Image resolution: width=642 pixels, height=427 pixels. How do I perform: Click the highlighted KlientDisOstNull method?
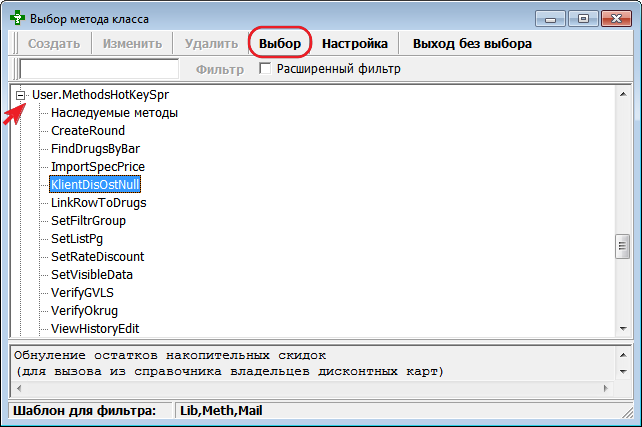point(96,184)
